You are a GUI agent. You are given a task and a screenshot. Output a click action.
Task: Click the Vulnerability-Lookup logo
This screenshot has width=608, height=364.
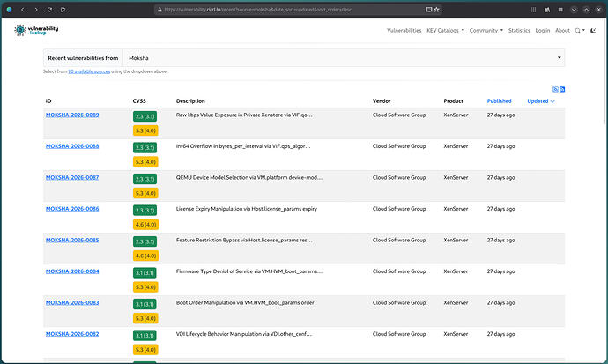[36, 30]
